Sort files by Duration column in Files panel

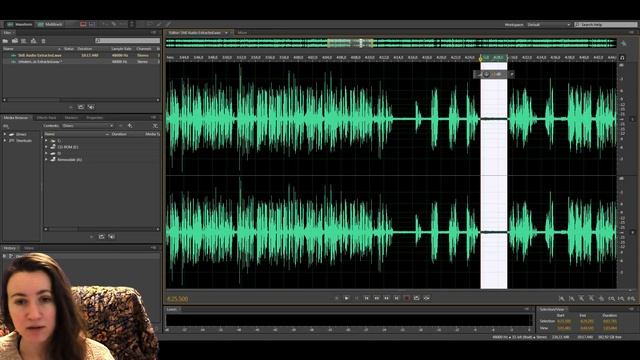tap(84, 49)
